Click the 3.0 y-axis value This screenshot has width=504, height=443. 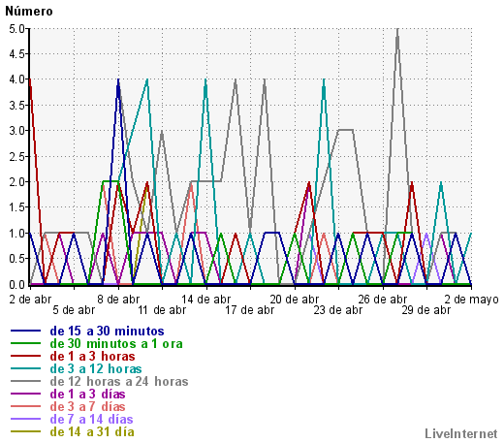16,131
